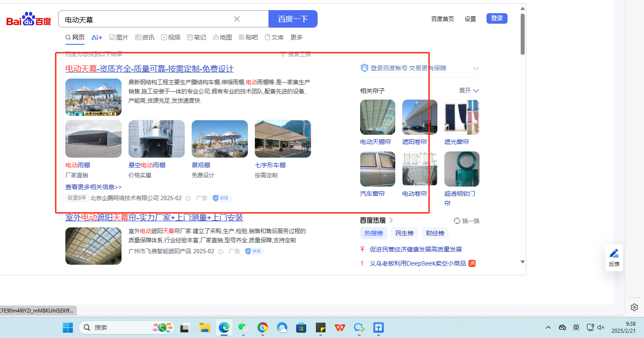Image resolution: width=644 pixels, height=338 pixels.
Task: Switch the 英 input method indicator
Action: (x=576, y=327)
